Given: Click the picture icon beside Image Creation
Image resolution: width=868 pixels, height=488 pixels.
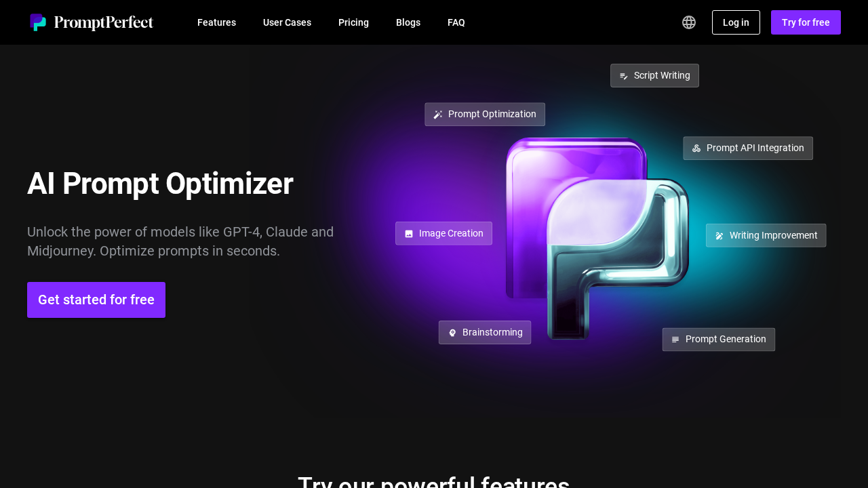Looking at the screenshot, I should [x=408, y=233].
